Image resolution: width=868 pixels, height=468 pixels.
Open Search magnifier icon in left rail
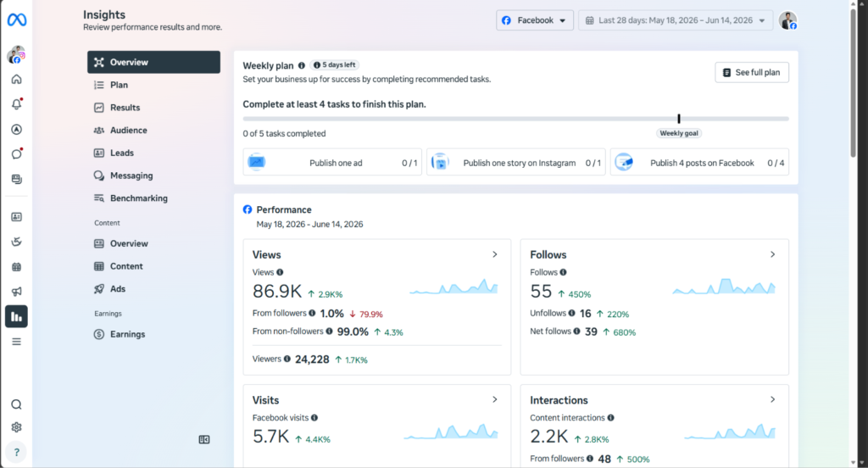pyautogui.click(x=17, y=404)
